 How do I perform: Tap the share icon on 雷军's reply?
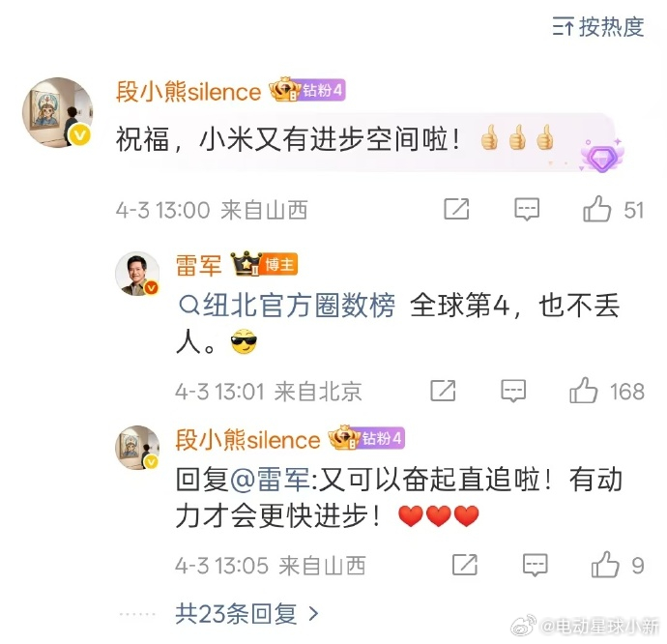[443, 391]
